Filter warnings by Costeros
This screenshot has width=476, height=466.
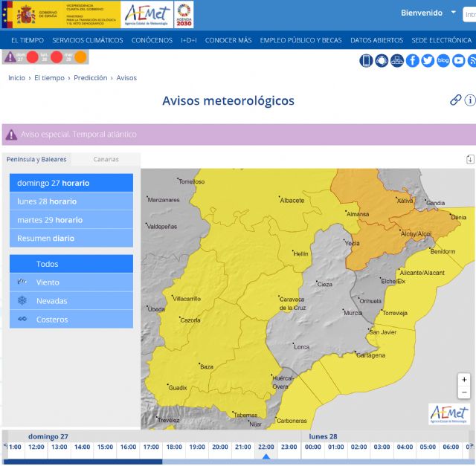coord(71,320)
